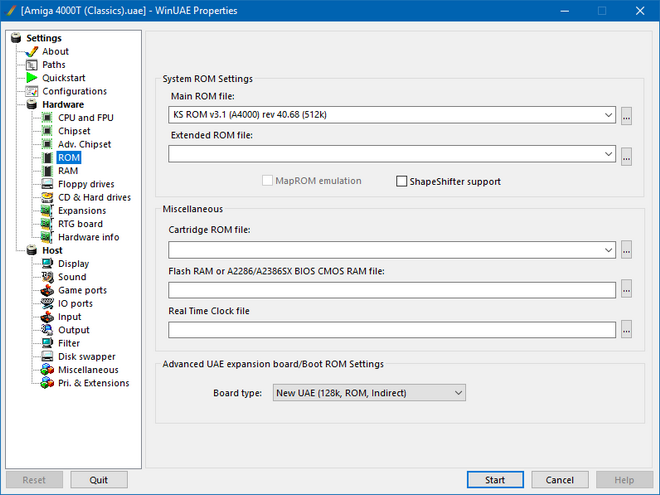Browse for the Main ROM file
Viewport: 660px width, 495px height.
[627, 116]
